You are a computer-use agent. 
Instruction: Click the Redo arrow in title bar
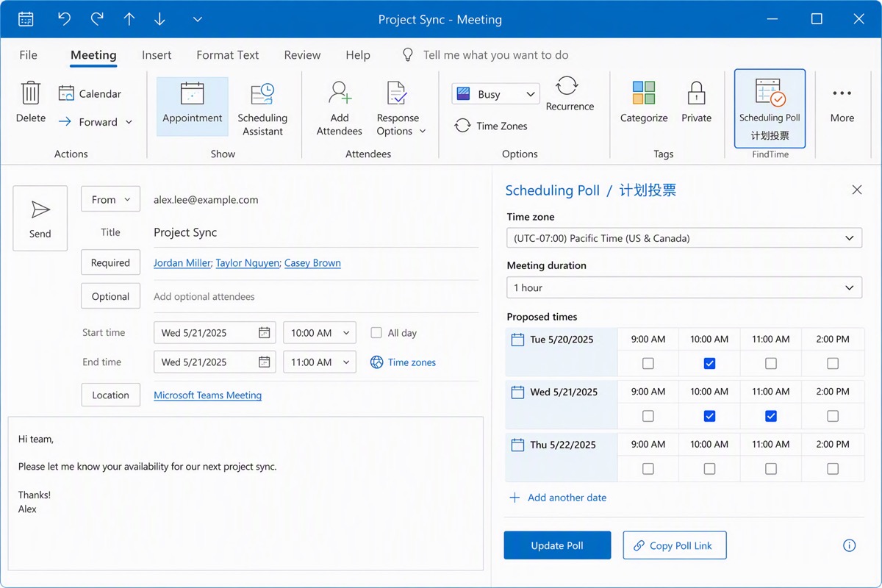click(x=97, y=19)
